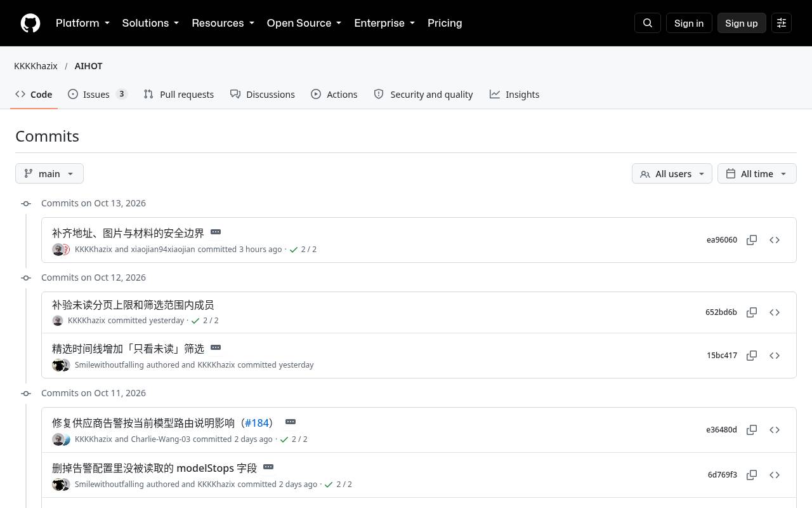Image resolution: width=812 pixels, height=508 pixels.
Task: Open the All users filter
Action: [672, 173]
